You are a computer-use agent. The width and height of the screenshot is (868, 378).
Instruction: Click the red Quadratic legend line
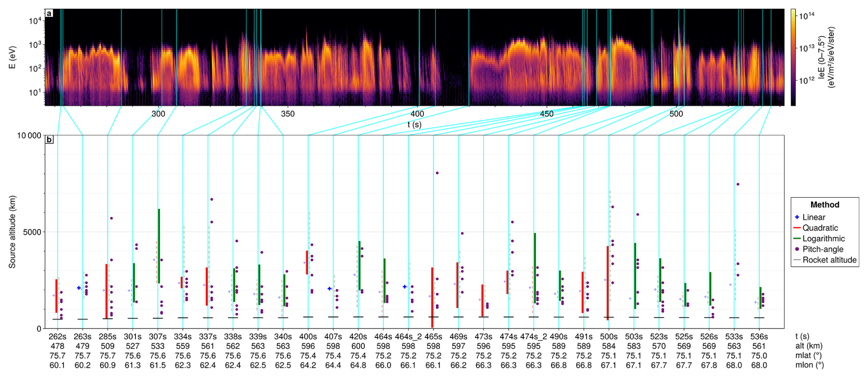pyautogui.click(x=797, y=228)
